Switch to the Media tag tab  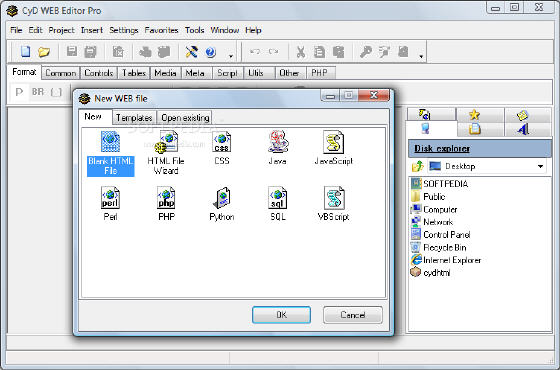tap(165, 73)
